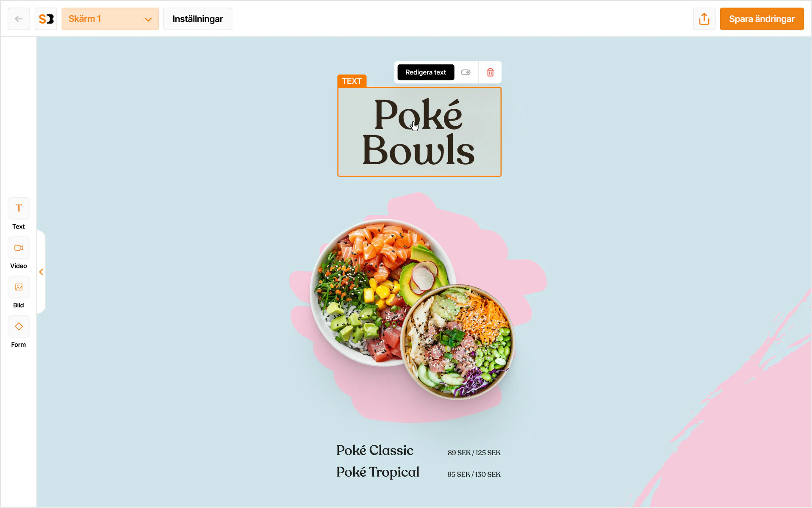Viewport: 812px width, 508px height.
Task: Open the Skärm 1 screen dropdown
Action: (110, 19)
